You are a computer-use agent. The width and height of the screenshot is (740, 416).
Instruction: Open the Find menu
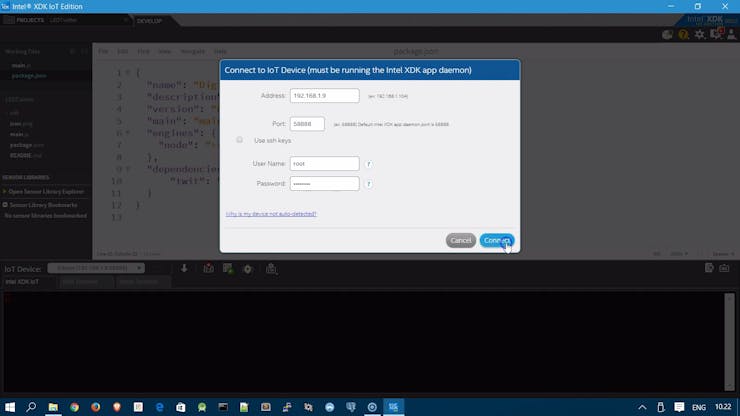143,51
